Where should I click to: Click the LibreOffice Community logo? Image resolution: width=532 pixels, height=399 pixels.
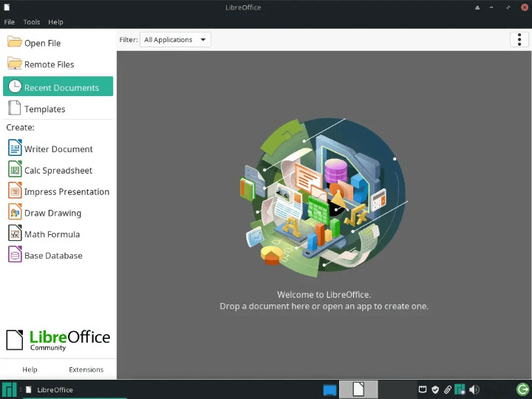[x=58, y=340]
